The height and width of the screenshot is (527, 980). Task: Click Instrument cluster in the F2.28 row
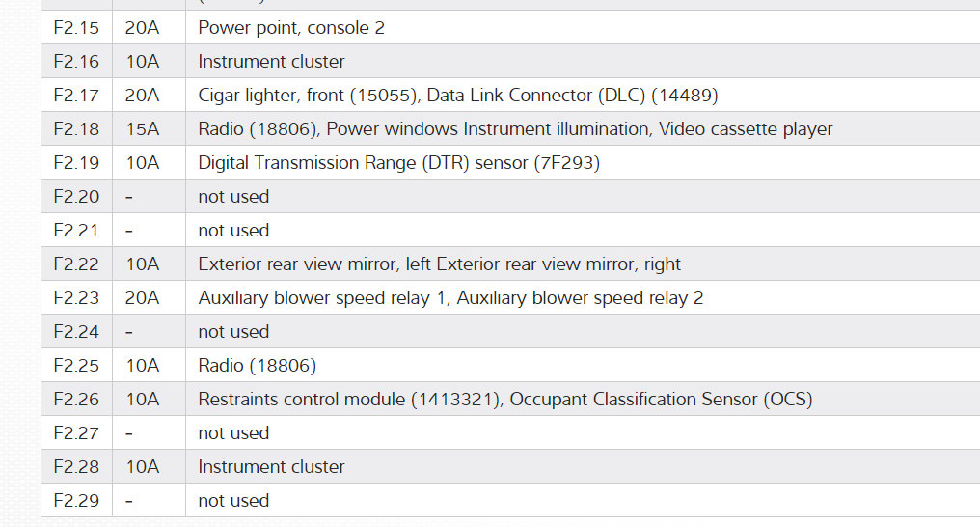click(271, 467)
